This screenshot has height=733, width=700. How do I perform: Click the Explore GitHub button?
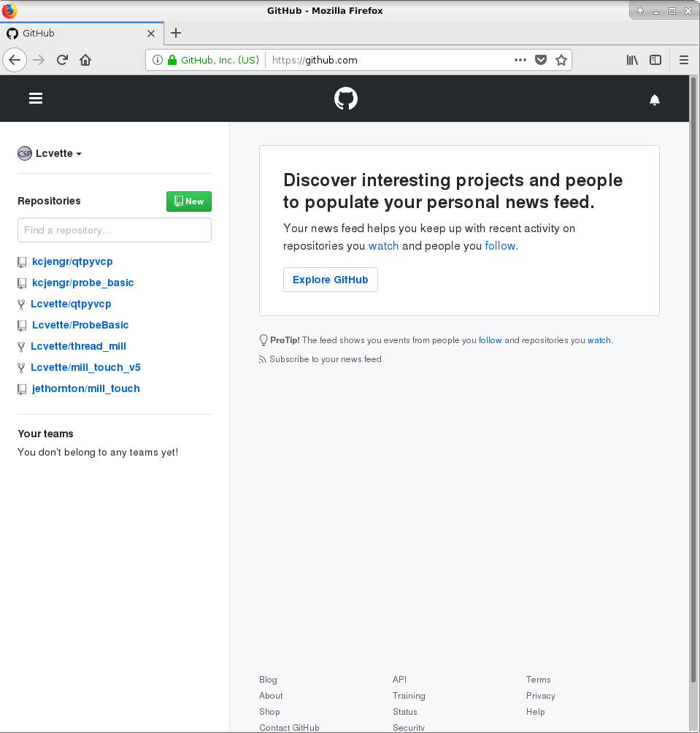pos(331,280)
